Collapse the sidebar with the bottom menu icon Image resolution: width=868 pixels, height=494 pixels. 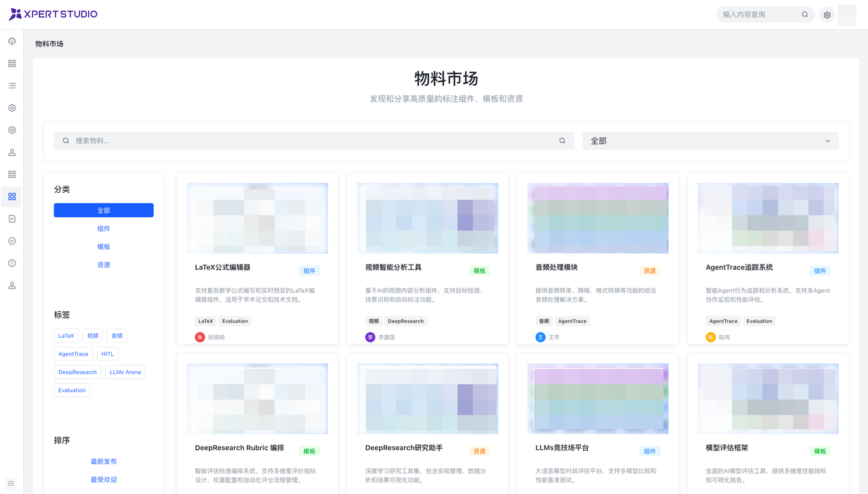[x=12, y=483]
